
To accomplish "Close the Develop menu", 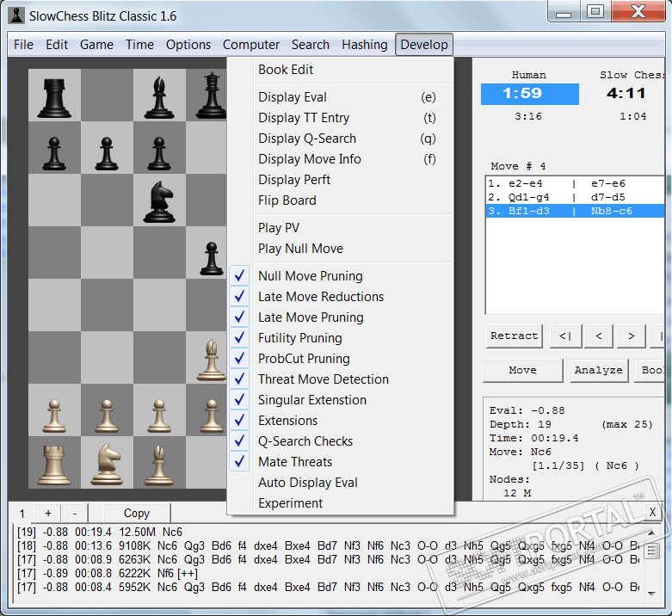I will click(424, 45).
